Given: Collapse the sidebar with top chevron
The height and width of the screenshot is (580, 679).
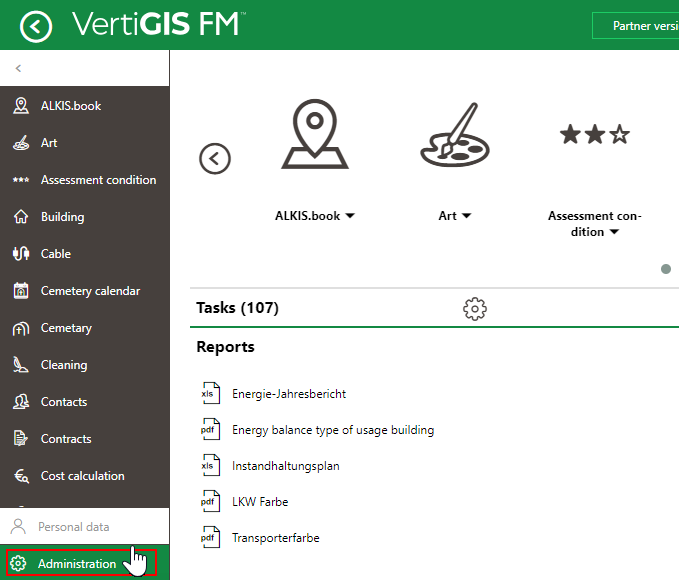Looking at the screenshot, I should [x=18, y=69].
